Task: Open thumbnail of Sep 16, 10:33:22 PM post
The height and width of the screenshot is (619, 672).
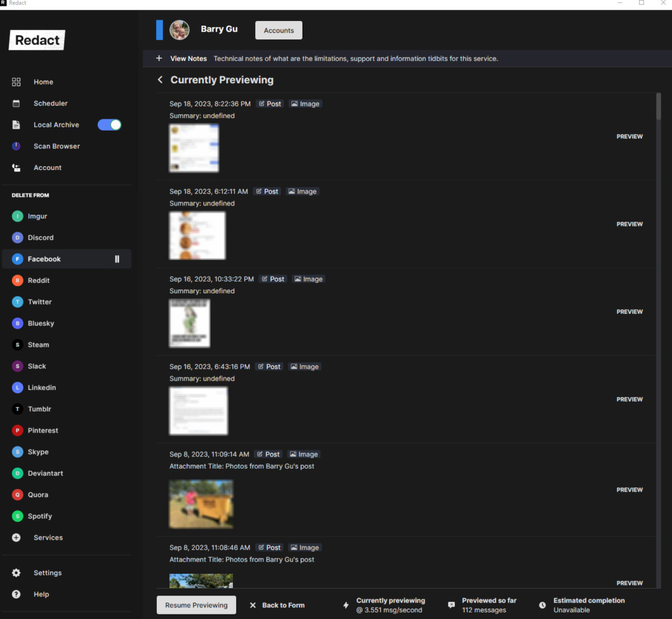Action: click(x=190, y=323)
